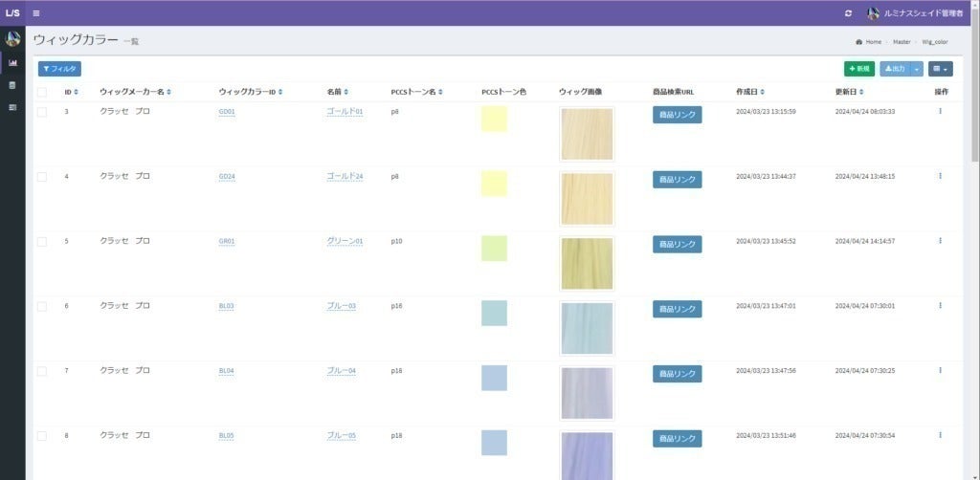980x480 pixels.
Task: Click the green 新規 button
Action: (858, 69)
